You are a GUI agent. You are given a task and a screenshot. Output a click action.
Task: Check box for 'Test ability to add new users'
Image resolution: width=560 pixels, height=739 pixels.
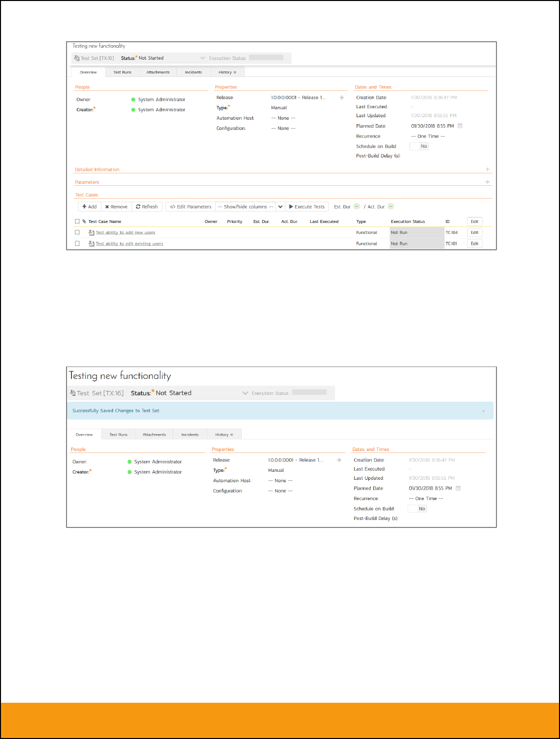[77, 232]
